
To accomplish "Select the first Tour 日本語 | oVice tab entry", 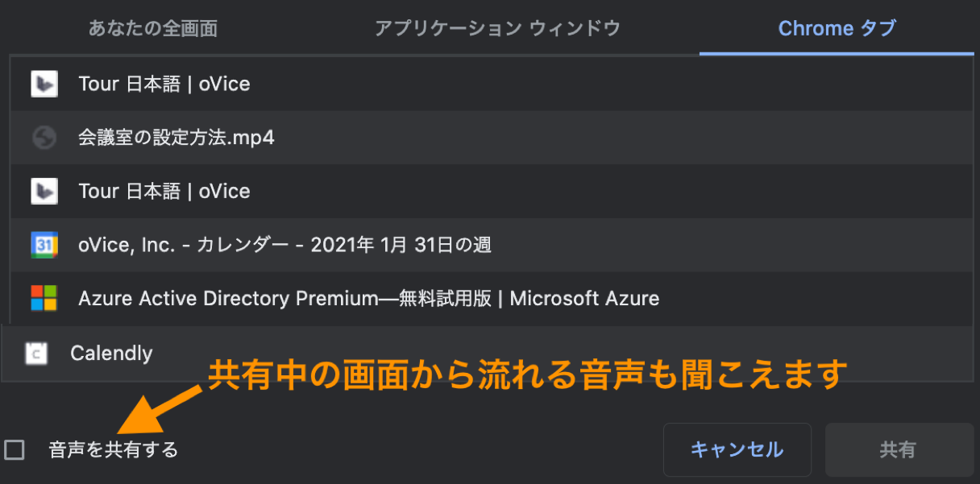I will 492,84.
